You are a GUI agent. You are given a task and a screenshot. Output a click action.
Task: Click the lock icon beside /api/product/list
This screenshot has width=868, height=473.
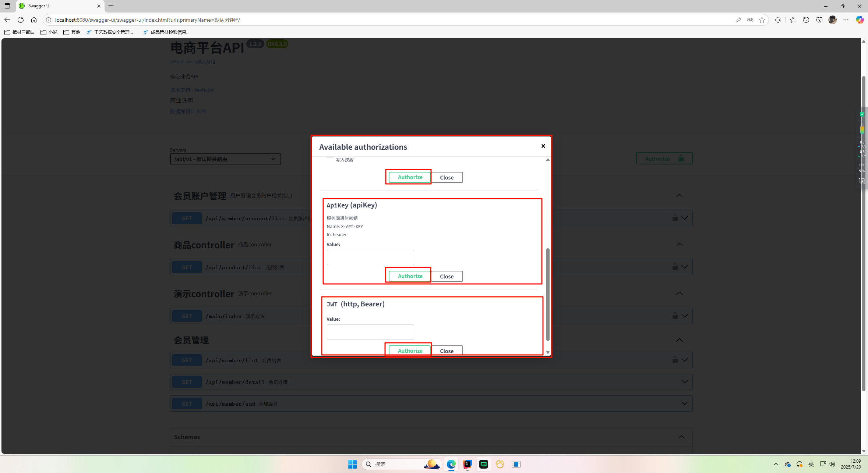pos(675,267)
